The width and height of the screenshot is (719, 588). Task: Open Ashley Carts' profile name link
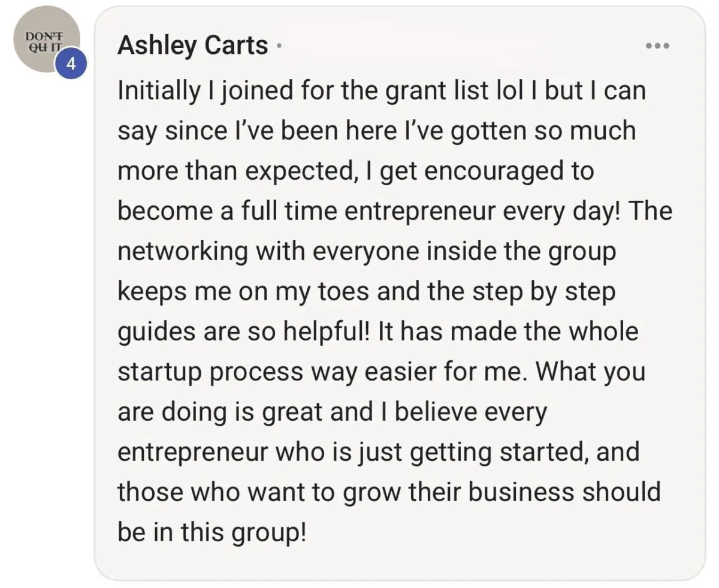click(193, 45)
